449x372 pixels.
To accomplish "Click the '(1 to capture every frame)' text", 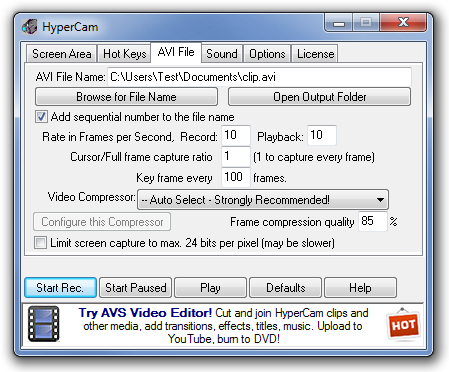I will coord(314,157).
